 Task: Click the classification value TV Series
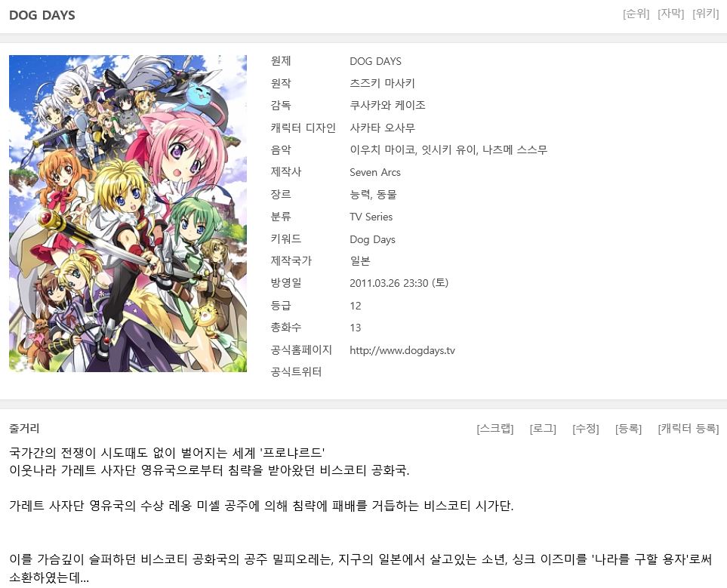[x=371, y=217]
